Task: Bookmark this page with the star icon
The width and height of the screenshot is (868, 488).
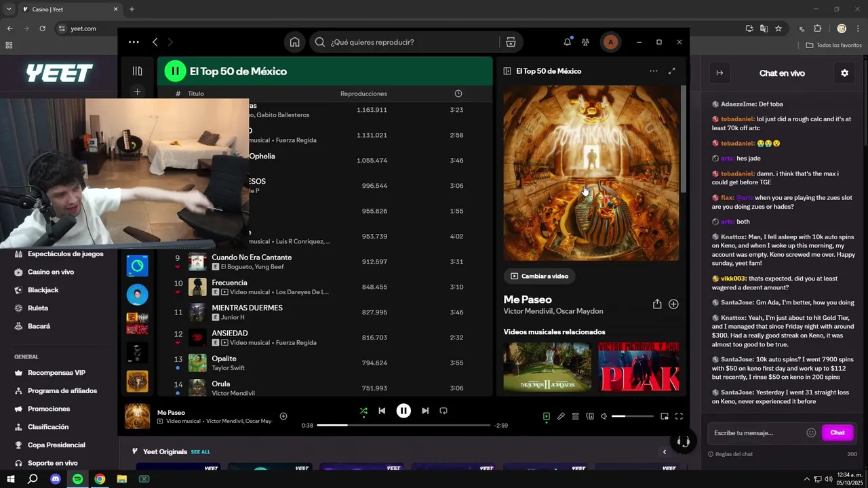Action: point(778,28)
